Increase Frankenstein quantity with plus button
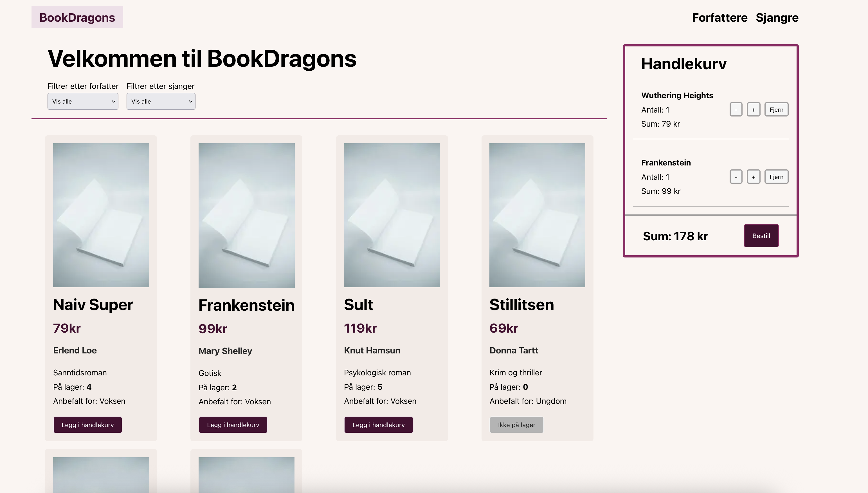 click(753, 177)
